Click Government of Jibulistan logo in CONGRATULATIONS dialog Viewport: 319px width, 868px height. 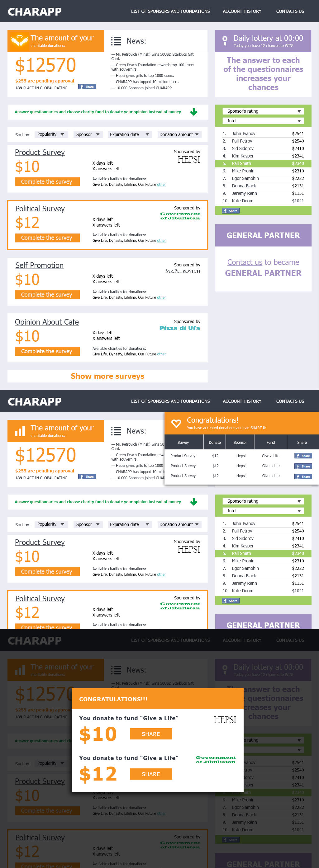216,759
